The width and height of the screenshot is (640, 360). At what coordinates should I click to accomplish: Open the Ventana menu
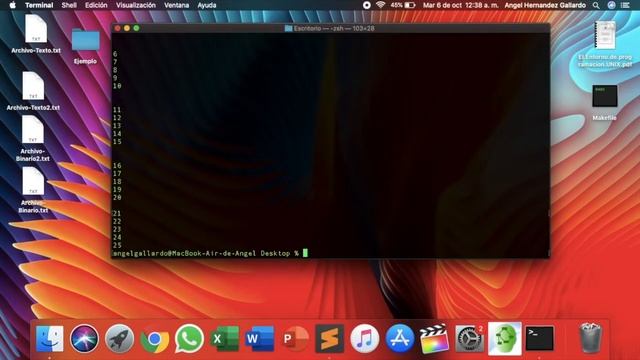pyautogui.click(x=176, y=5)
